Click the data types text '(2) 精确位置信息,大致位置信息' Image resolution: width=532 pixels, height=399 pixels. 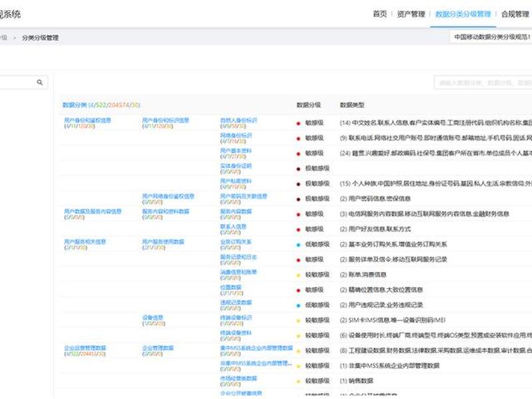[x=381, y=290]
